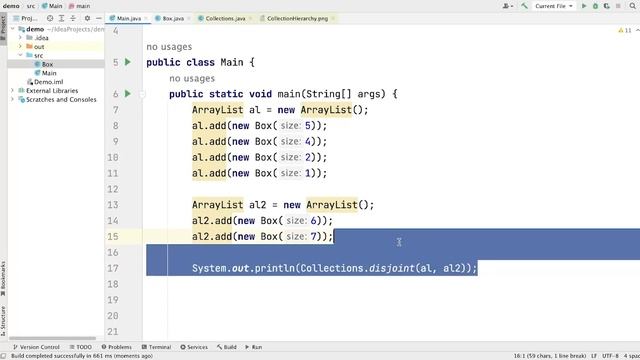This screenshot has width=640, height=360.
Task: Open the TODO tool window
Action: [x=80, y=347]
